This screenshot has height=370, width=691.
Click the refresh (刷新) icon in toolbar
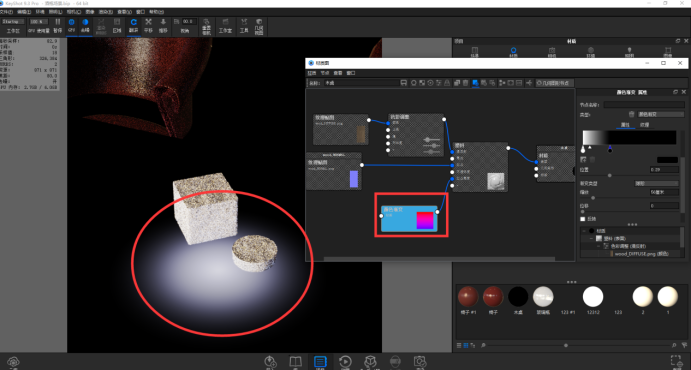point(134,26)
